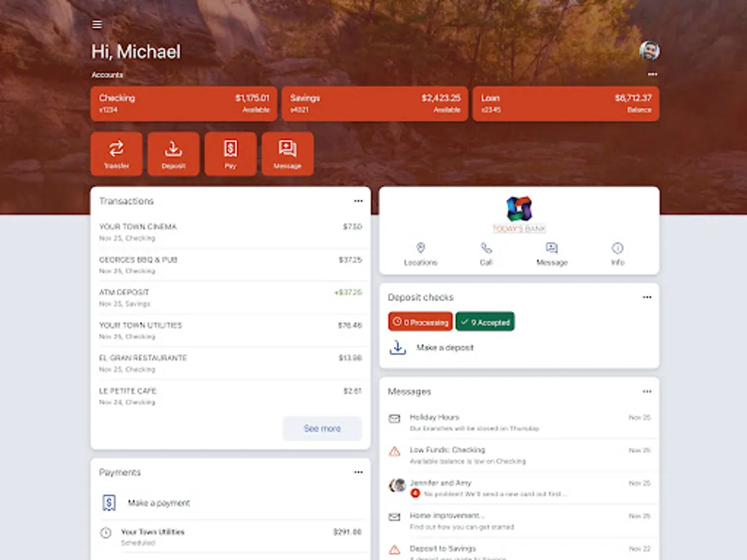Screen dimensions: 747x560
Task: Select the LE PETITE CAFE transaction
Action: (230, 396)
